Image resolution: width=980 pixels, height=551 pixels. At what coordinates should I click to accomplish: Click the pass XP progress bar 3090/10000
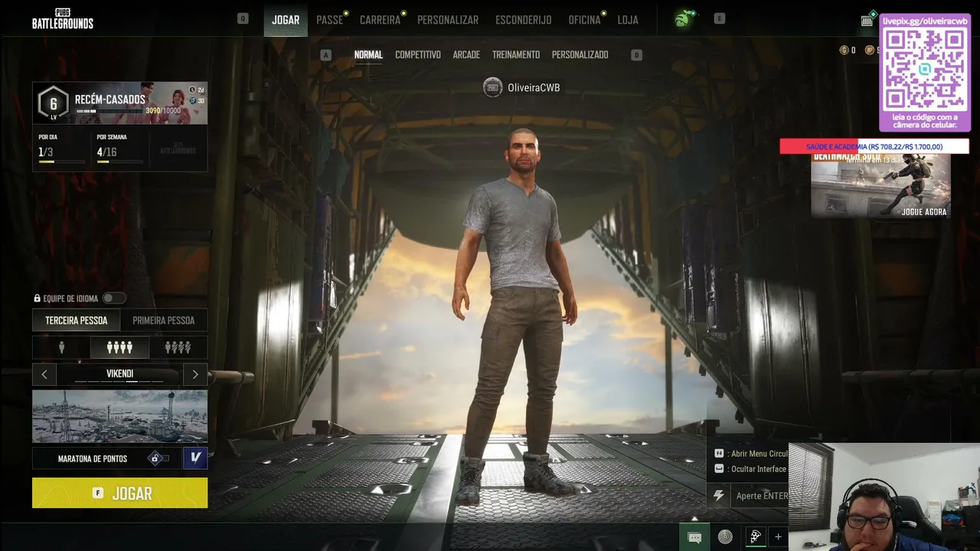pos(108,111)
